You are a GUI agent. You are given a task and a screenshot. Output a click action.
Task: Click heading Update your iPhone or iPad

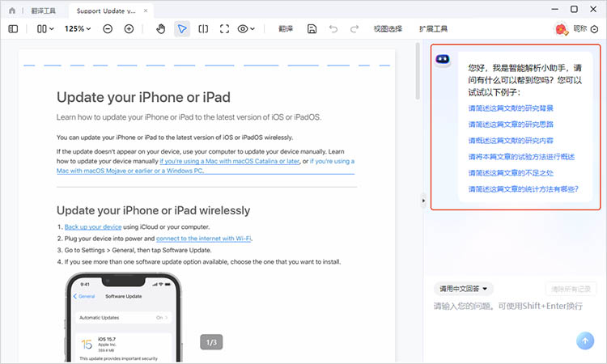click(x=143, y=97)
